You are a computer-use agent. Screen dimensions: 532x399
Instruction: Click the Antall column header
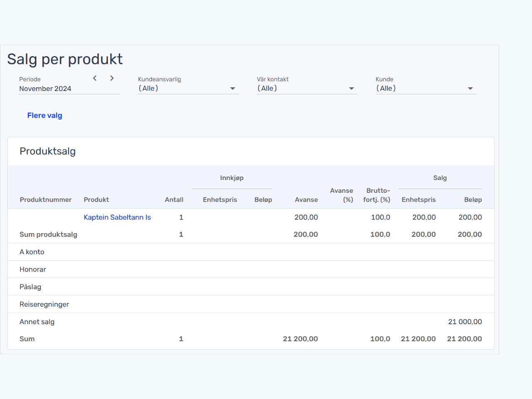[174, 199]
